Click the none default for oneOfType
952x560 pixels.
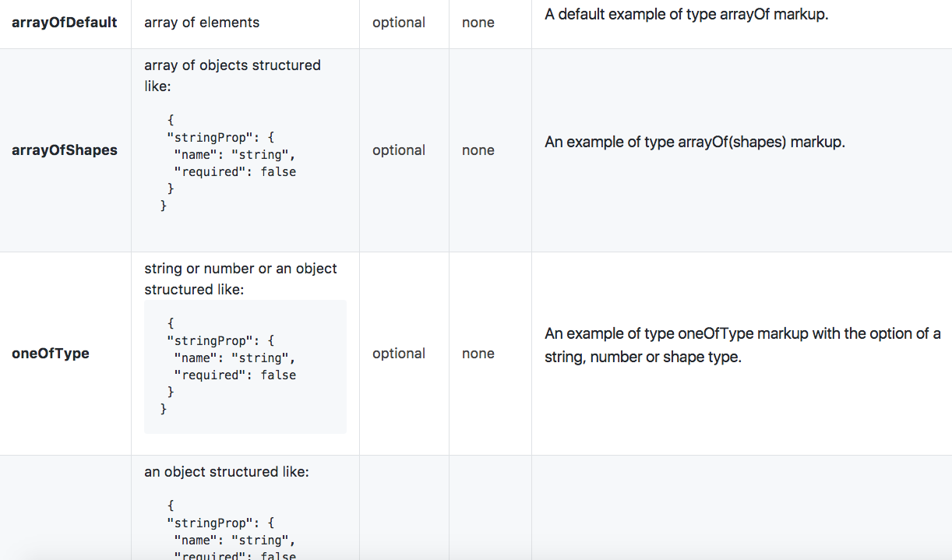point(478,354)
